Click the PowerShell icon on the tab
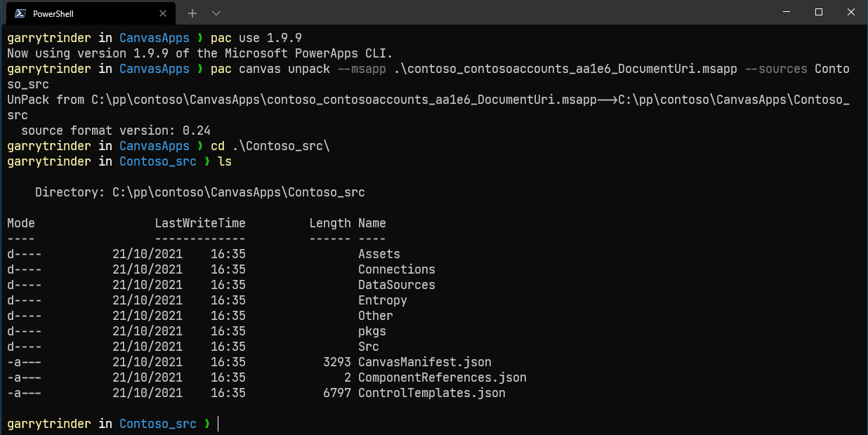This screenshot has width=868, height=435. (19, 13)
